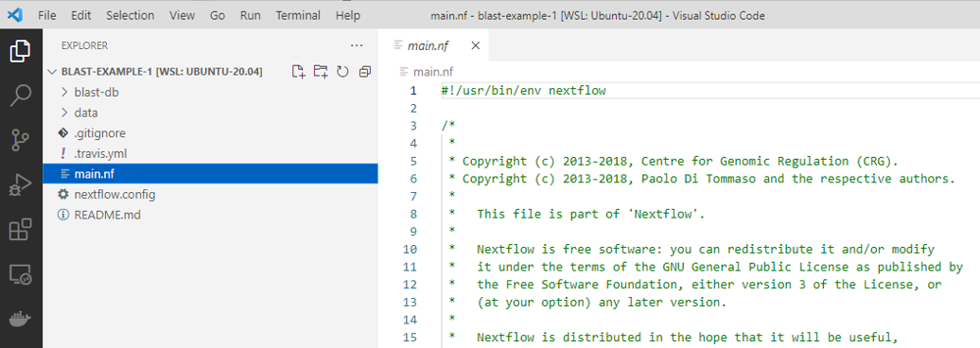This screenshot has width=980, height=348.
Task: Click the Centre for Genomic Regulation copyright line
Action: pyautogui.click(x=674, y=161)
